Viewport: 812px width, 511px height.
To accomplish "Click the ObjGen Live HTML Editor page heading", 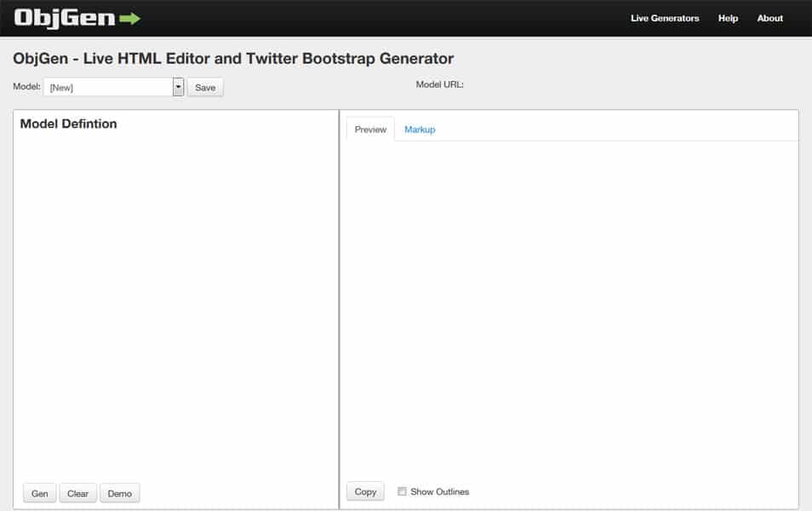I will point(233,59).
